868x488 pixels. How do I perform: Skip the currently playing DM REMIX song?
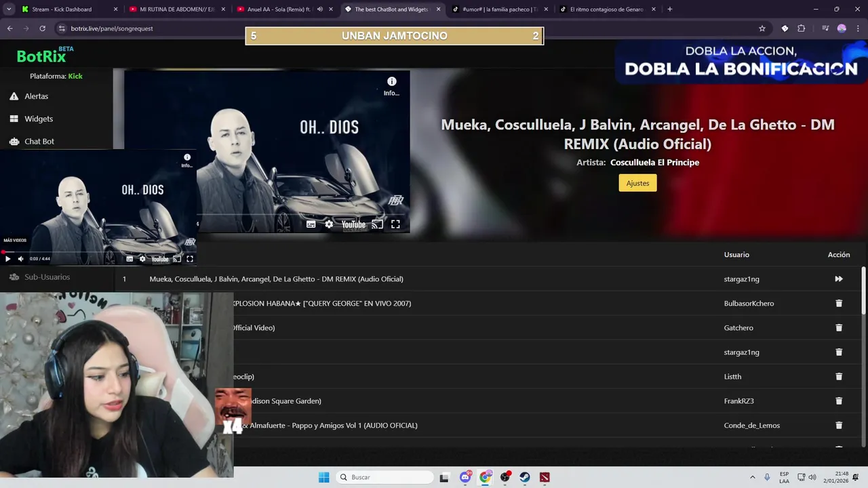pos(839,279)
